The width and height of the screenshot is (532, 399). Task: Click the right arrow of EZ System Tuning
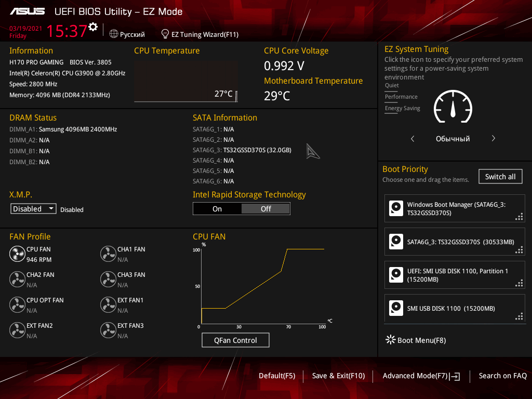[x=494, y=138]
